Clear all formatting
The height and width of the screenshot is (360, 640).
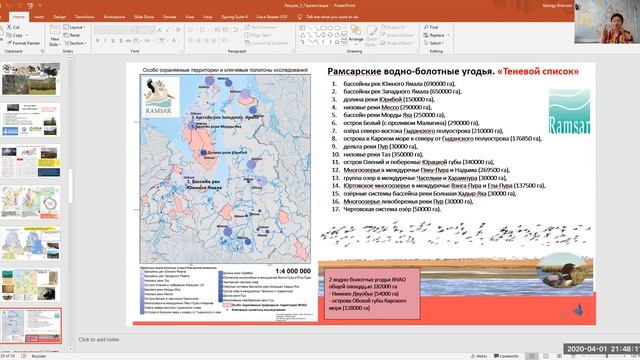tap(178, 30)
